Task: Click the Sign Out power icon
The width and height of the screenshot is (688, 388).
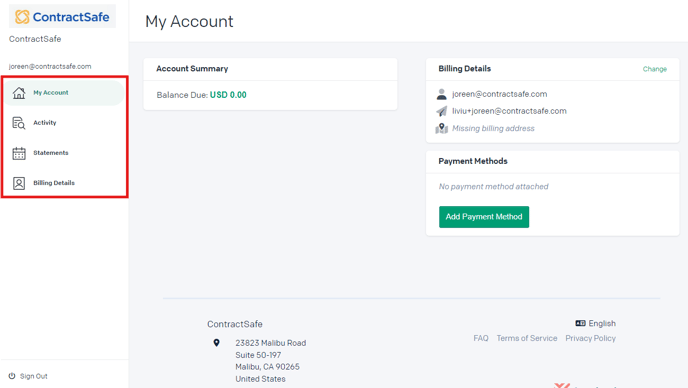Action: point(12,376)
